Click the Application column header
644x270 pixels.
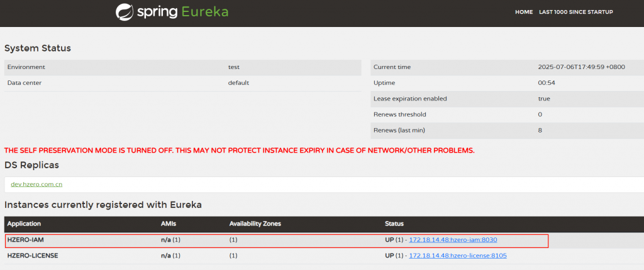click(x=24, y=224)
